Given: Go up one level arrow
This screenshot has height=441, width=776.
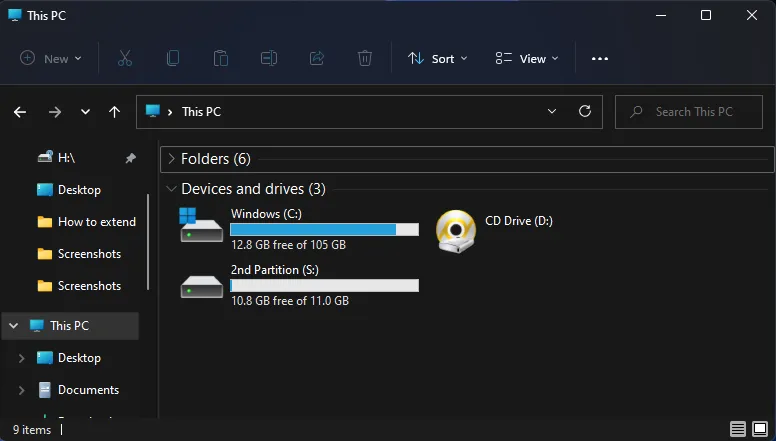Looking at the screenshot, I should click(x=114, y=112).
